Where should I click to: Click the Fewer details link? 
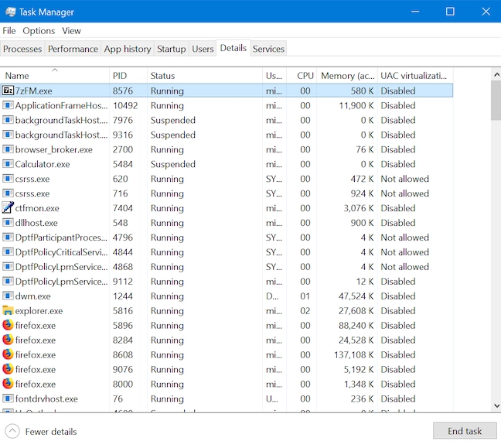coord(51,432)
